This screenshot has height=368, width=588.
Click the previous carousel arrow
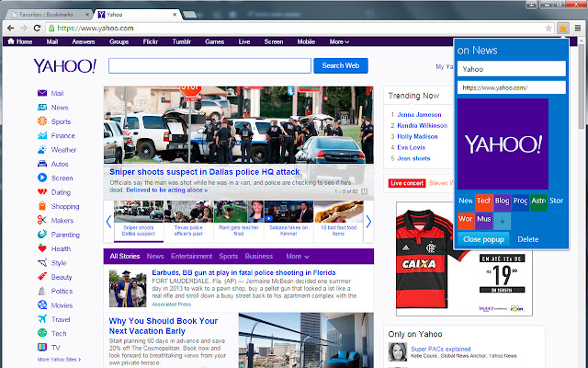point(108,222)
